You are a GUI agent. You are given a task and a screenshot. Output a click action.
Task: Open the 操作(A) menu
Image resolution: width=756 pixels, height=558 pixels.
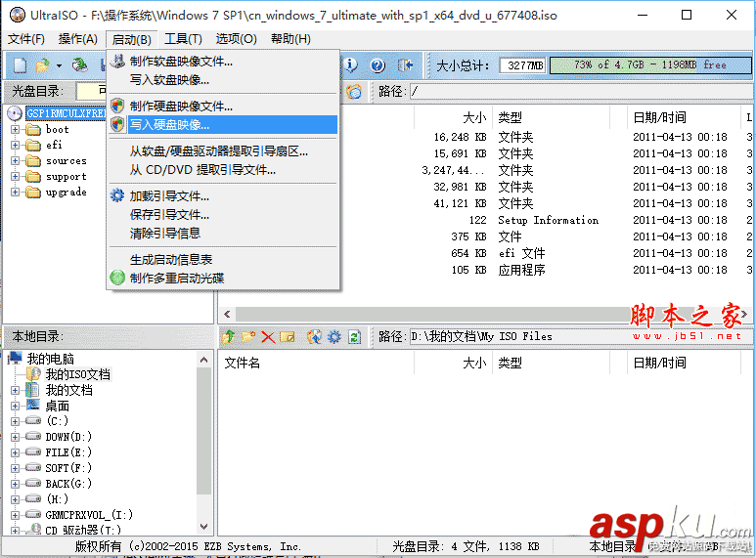pos(77,38)
